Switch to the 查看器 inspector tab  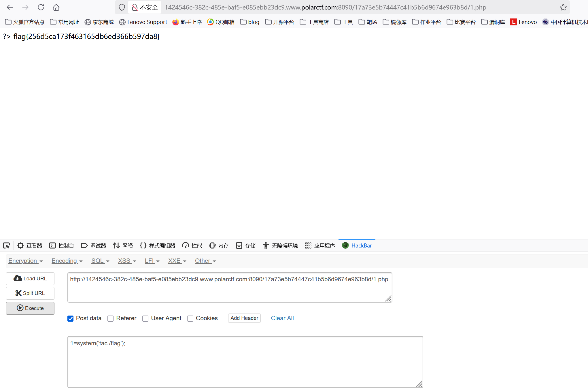point(30,245)
